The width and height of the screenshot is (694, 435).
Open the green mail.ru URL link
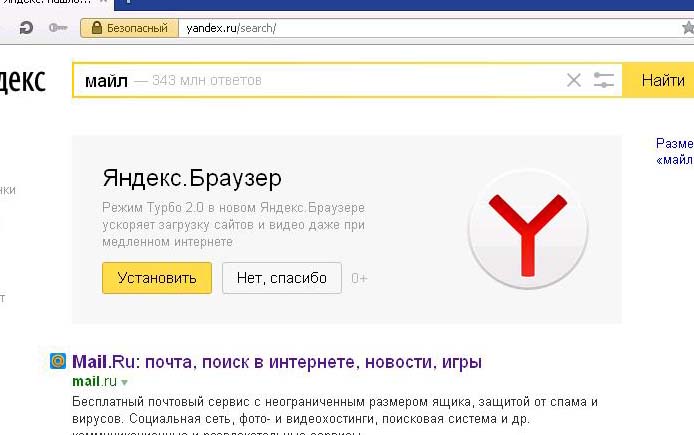[94, 381]
